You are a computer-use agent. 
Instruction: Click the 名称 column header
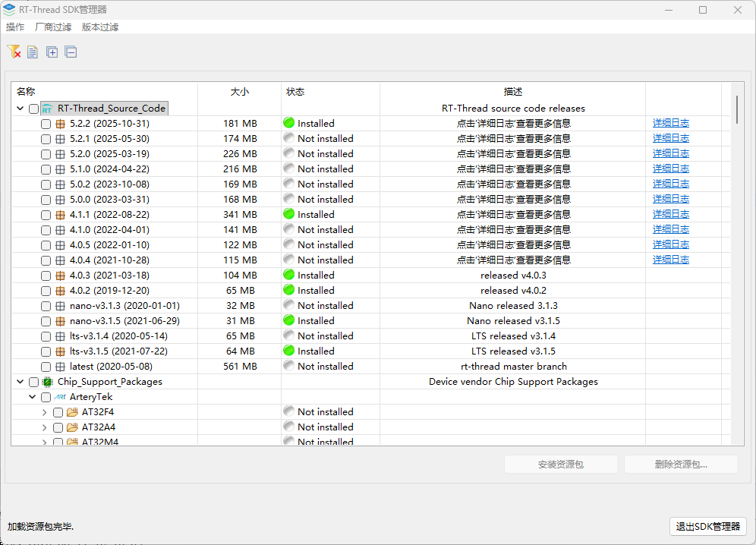coord(26,91)
